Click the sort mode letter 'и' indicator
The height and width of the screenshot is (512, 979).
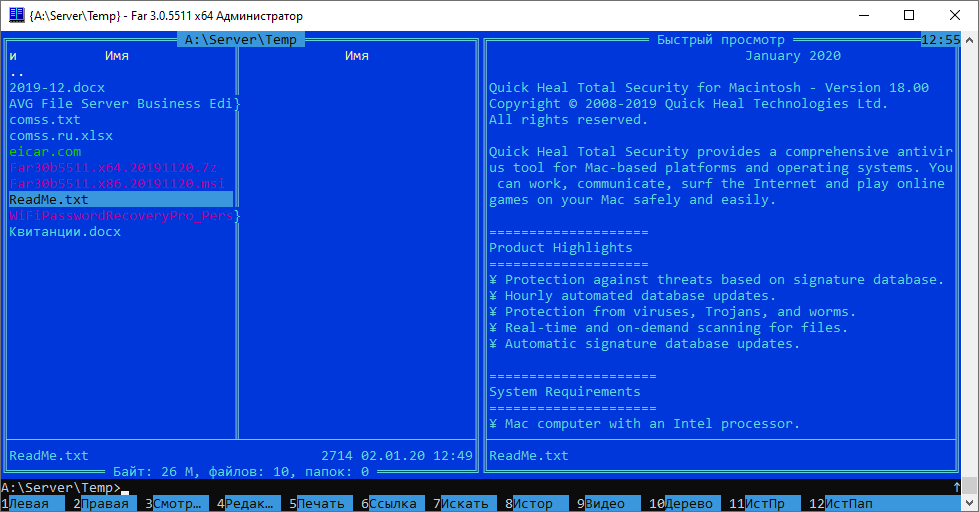pyautogui.click(x=13, y=56)
